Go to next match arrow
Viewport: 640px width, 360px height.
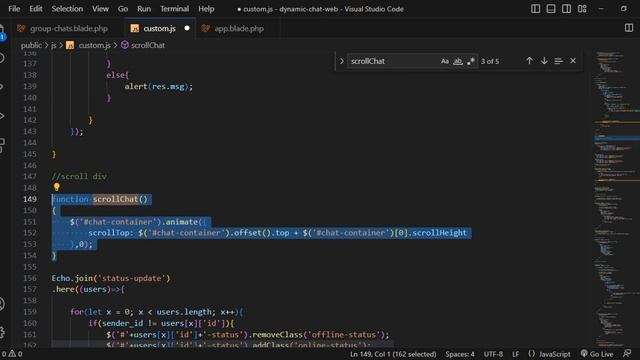point(544,61)
